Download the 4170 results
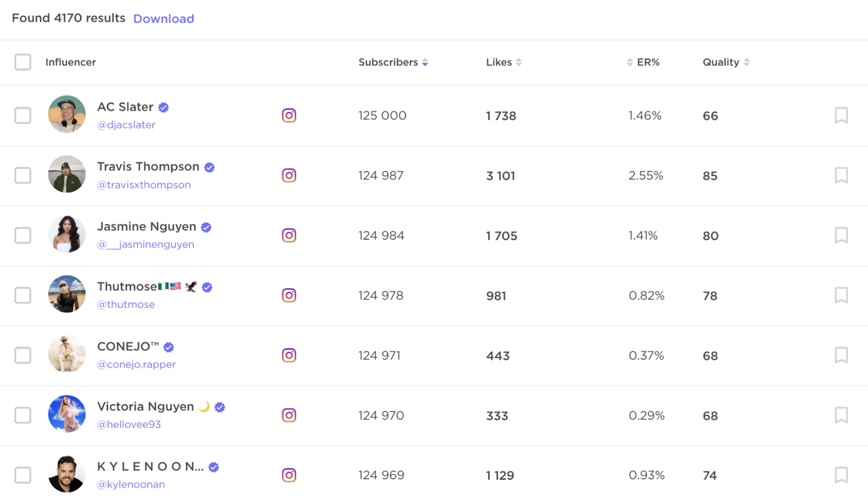 [163, 19]
